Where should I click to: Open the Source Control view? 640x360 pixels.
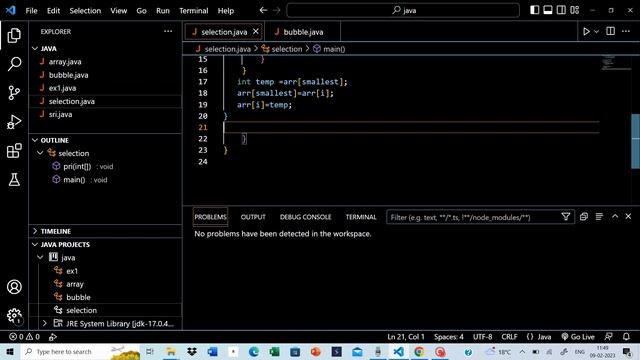pos(14,93)
